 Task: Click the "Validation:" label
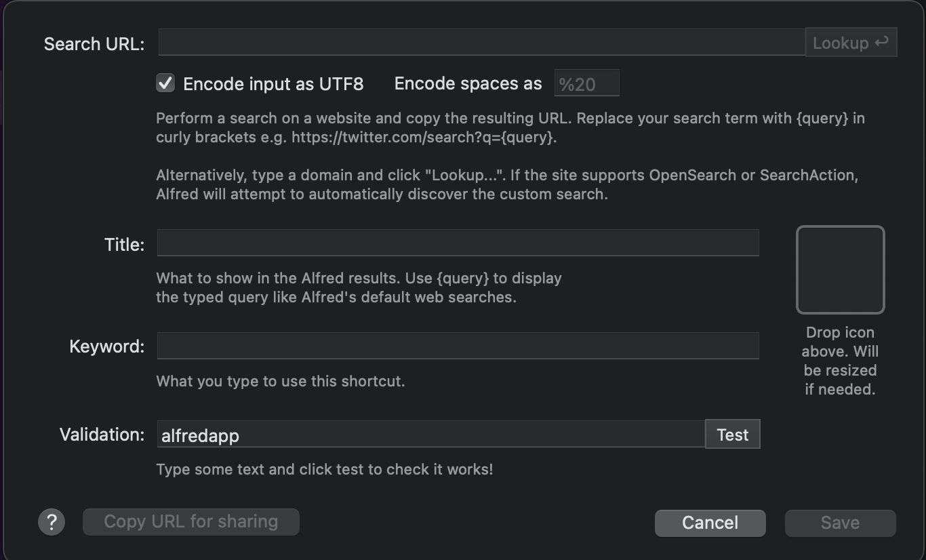click(x=102, y=434)
